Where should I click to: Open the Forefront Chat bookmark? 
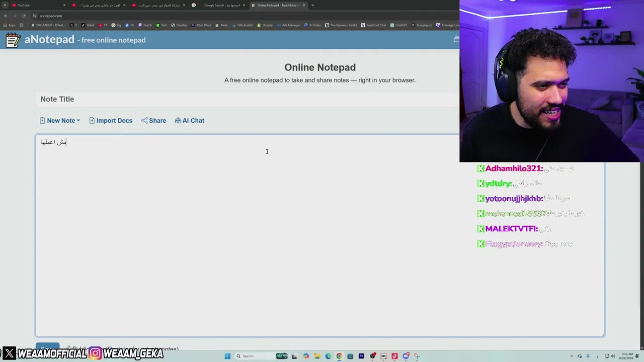pyautogui.click(x=374, y=25)
